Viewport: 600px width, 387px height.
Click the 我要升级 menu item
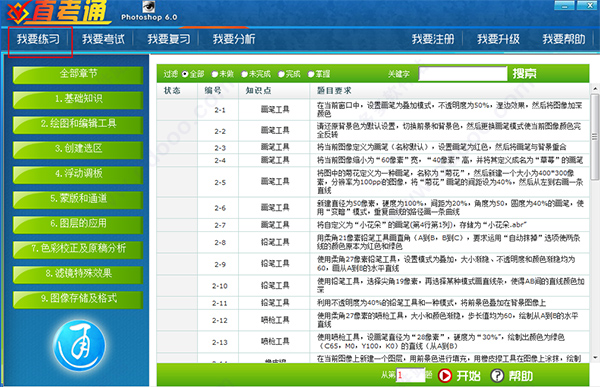498,39
